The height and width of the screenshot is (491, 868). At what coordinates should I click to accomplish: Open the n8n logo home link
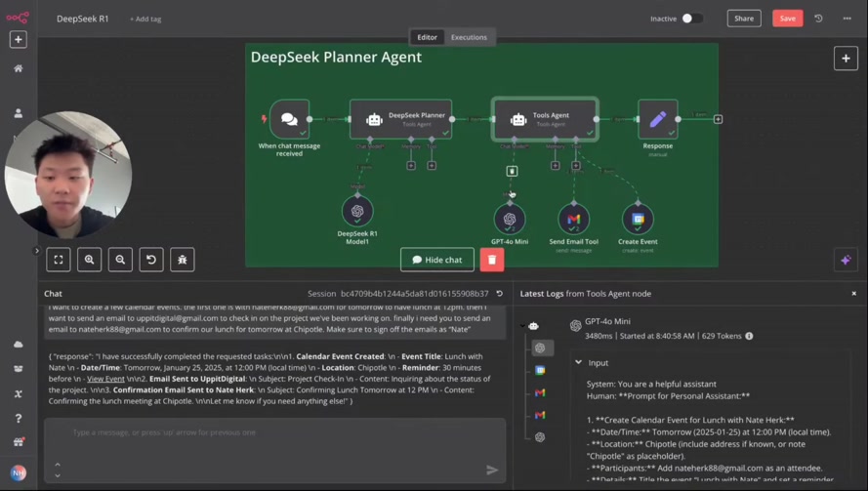[x=18, y=18]
